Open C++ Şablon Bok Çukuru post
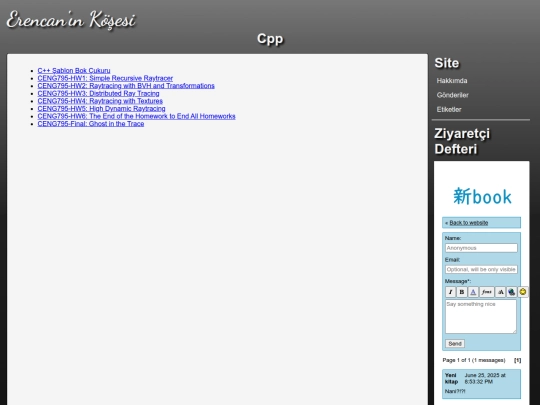Image resolution: width=540 pixels, height=405 pixels. tap(74, 71)
